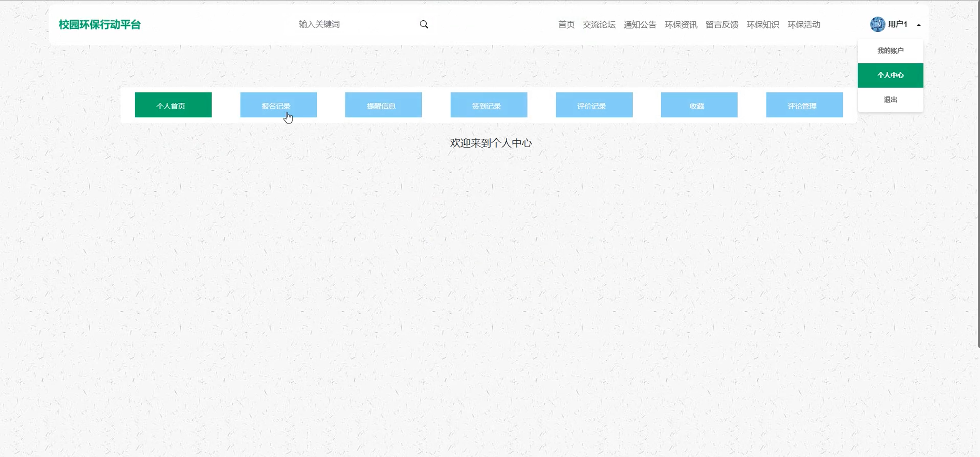Image resolution: width=980 pixels, height=457 pixels.
Task: Click 退出 to log out
Action: 890,100
